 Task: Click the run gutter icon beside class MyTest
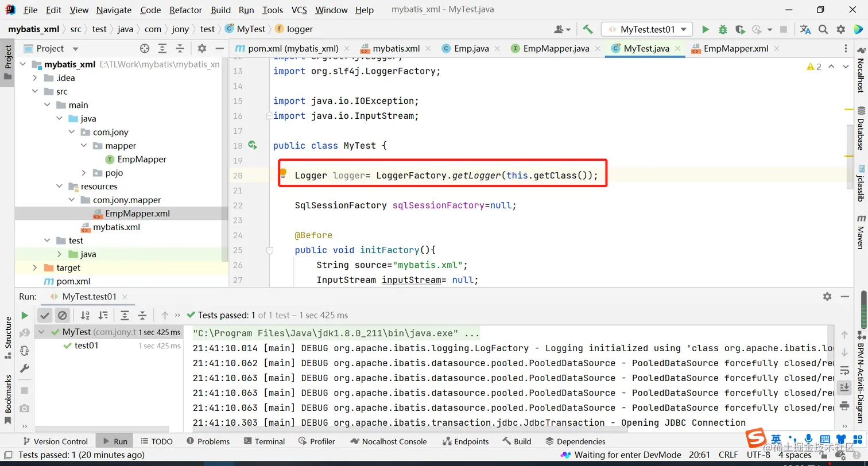[253, 145]
